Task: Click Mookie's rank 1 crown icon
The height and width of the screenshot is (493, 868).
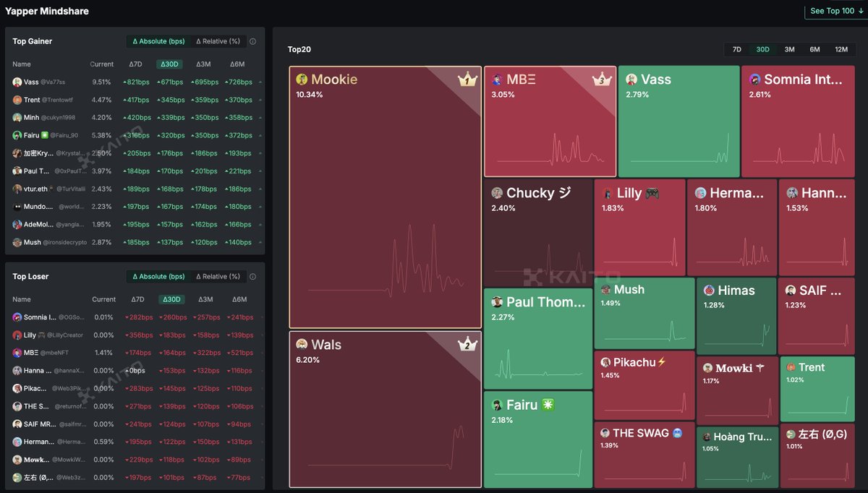Action: (467, 79)
